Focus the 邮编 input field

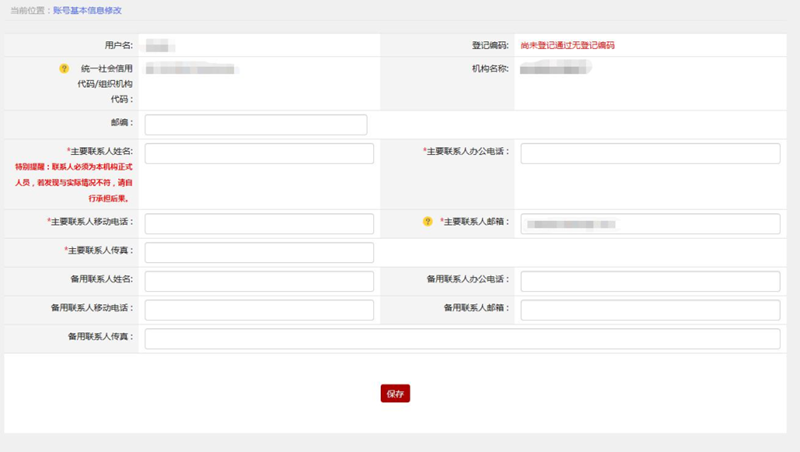click(x=256, y=125)
